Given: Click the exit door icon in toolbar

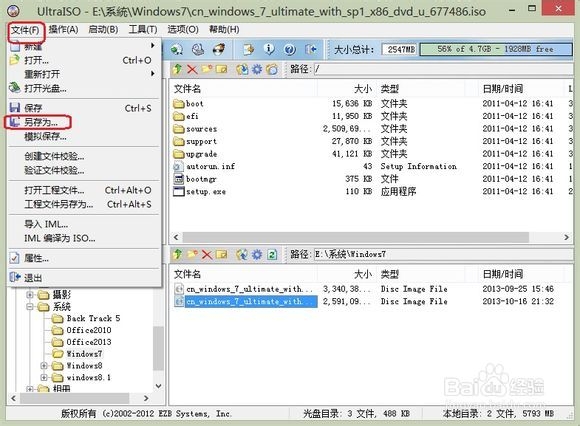Looking at the screenshot, I should pos(311,49).
